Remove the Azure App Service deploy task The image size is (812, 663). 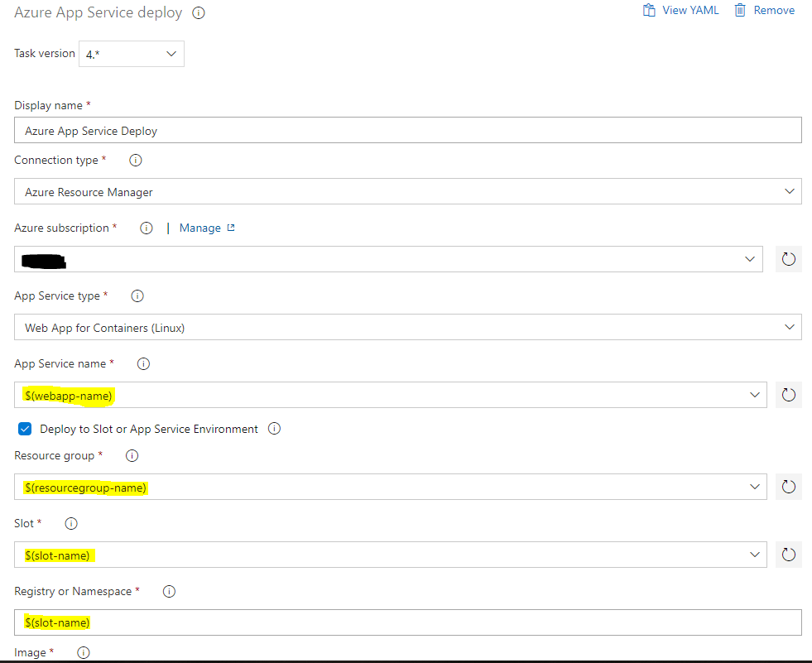(764, 11)
